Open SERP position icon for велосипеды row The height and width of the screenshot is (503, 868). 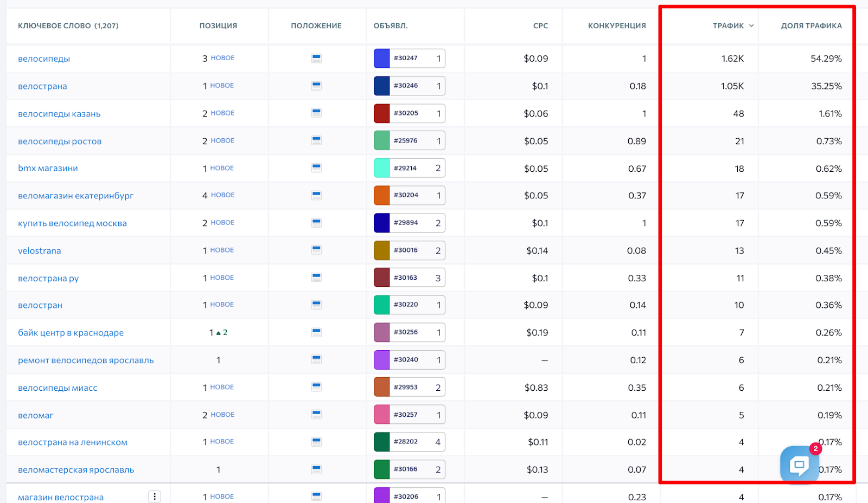click(316, 58)
